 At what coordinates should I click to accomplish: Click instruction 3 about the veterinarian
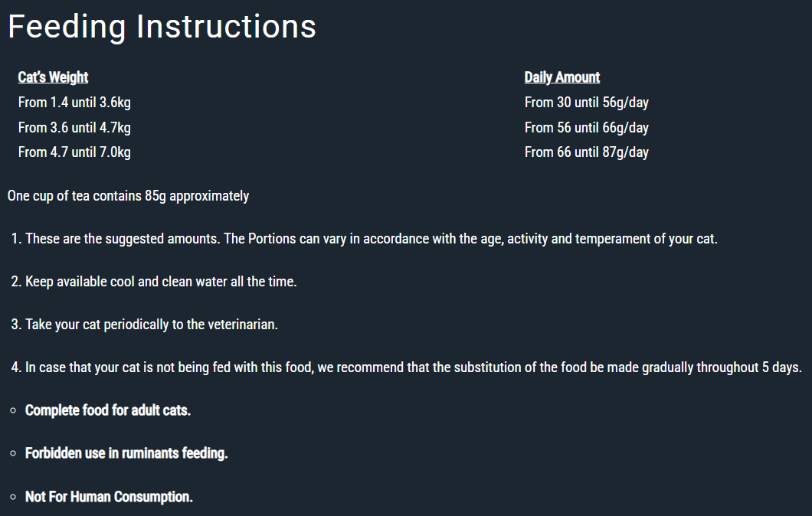point(145,325)
